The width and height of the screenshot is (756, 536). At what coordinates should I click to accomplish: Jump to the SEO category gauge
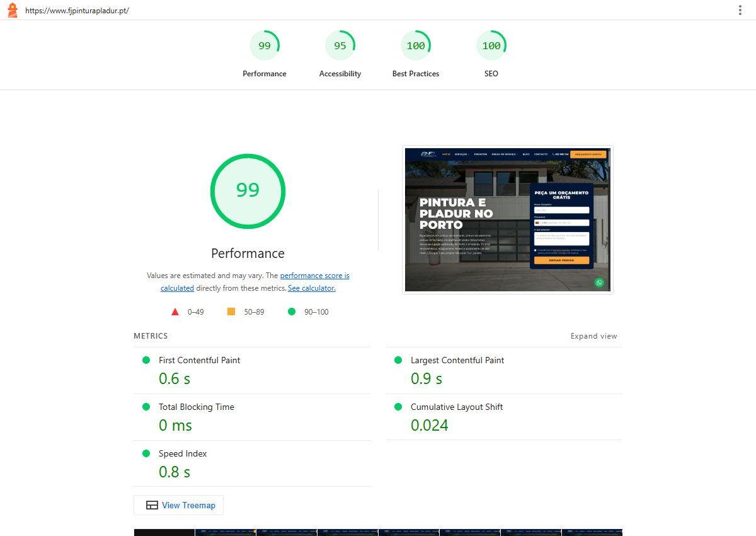(491, 54)
